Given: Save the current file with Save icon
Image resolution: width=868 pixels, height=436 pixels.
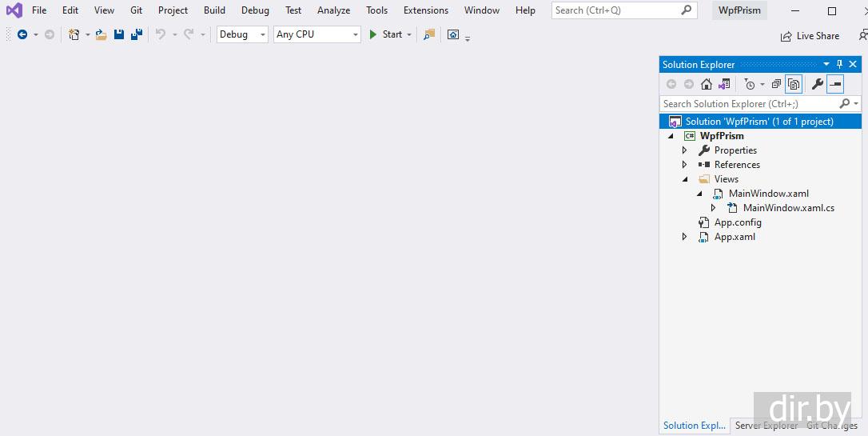Looking at the screenshot, I should 118,34.
